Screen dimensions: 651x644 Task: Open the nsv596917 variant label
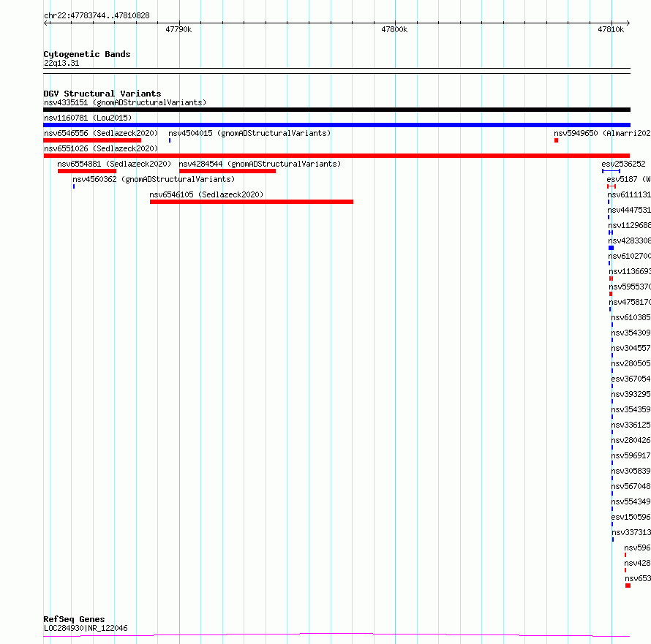[631, 455]
